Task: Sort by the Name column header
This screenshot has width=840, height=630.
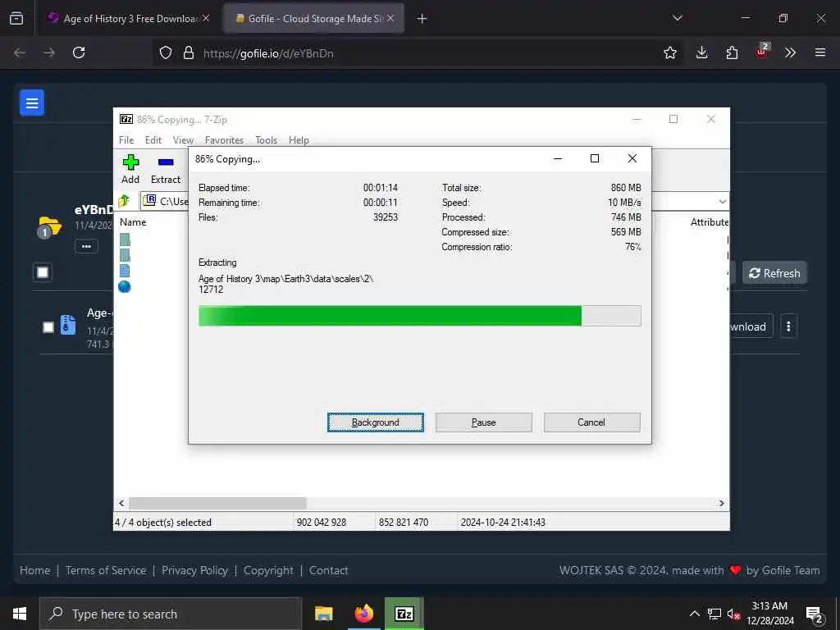Action: click(133, 221)
